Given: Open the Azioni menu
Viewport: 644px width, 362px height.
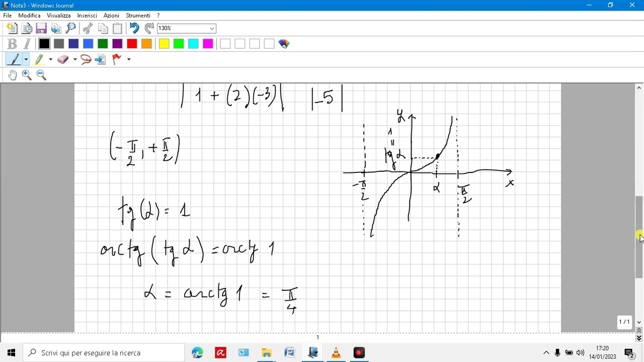Looking at the screenshot, I should [x=111, y=16].
